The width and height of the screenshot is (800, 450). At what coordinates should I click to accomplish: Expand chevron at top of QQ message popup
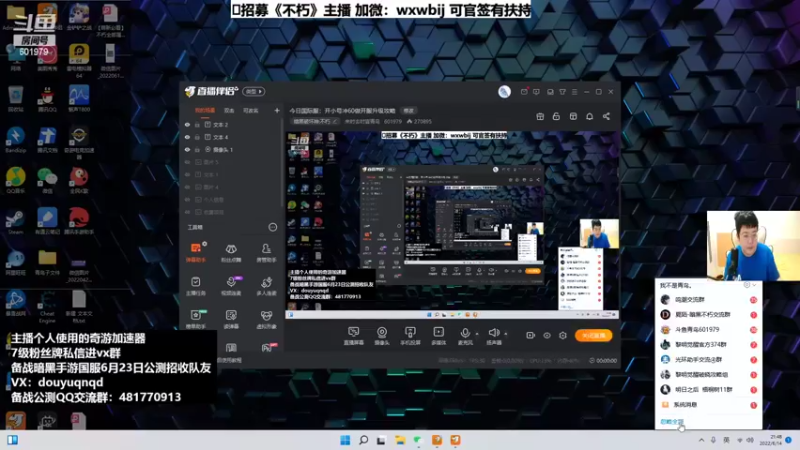click(x=754, y=285)
